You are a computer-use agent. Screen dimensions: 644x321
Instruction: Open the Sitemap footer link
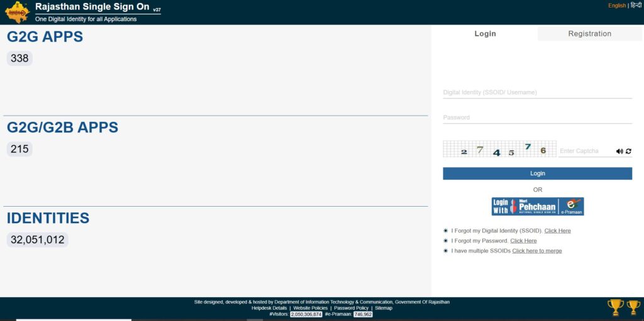(x=384, y=308)
